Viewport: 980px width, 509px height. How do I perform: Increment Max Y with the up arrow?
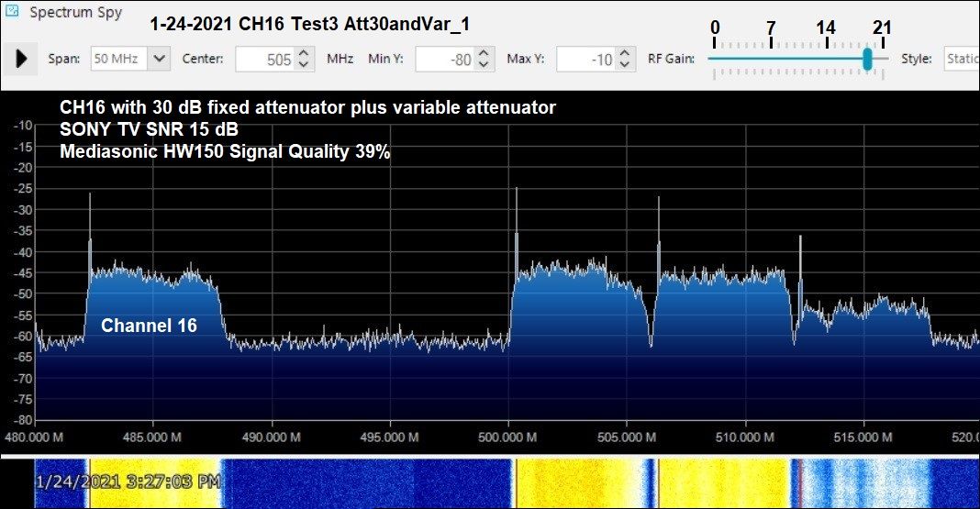[x=625, y=54]
